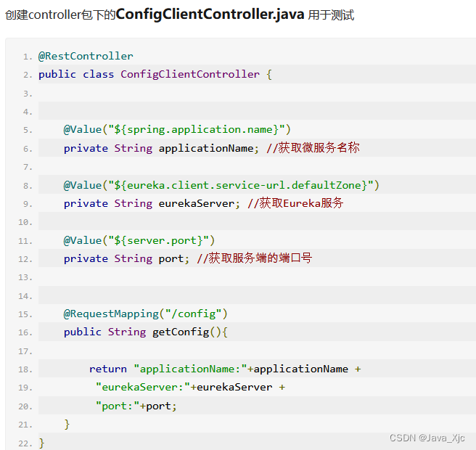The image size is (476, 450).
Task: Click the "port;" field on line 12
Action: [174, 259]
